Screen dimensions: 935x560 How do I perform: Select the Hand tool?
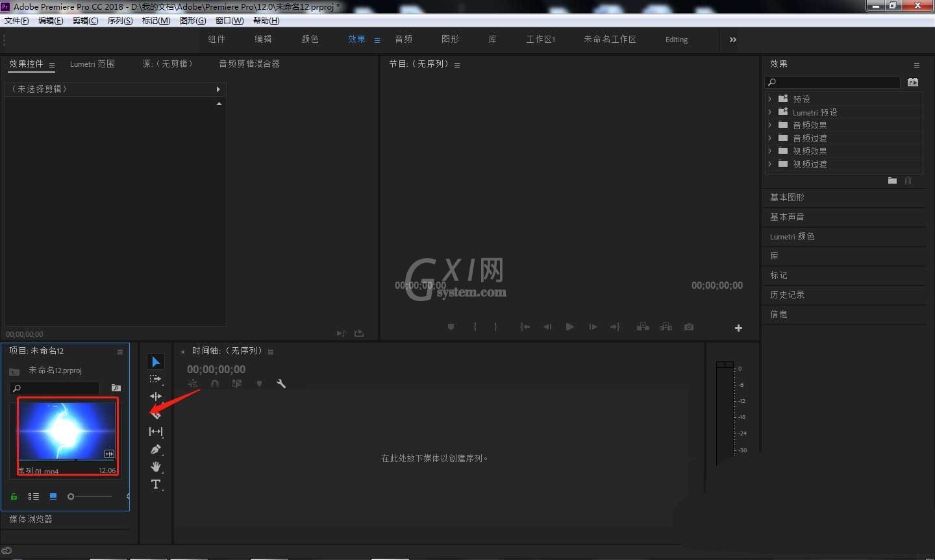pyautogui.click(x=156, y=467)
